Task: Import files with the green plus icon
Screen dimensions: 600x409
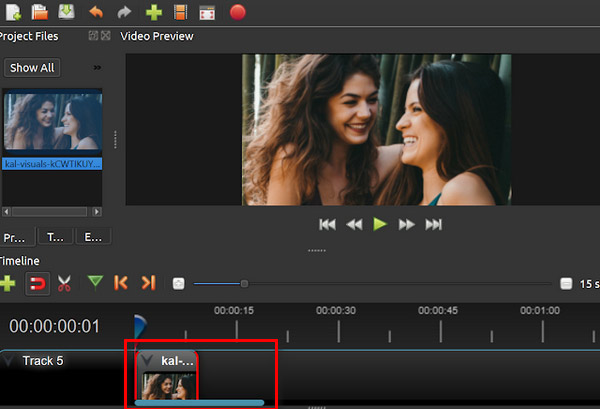Action: coord(154,13)
